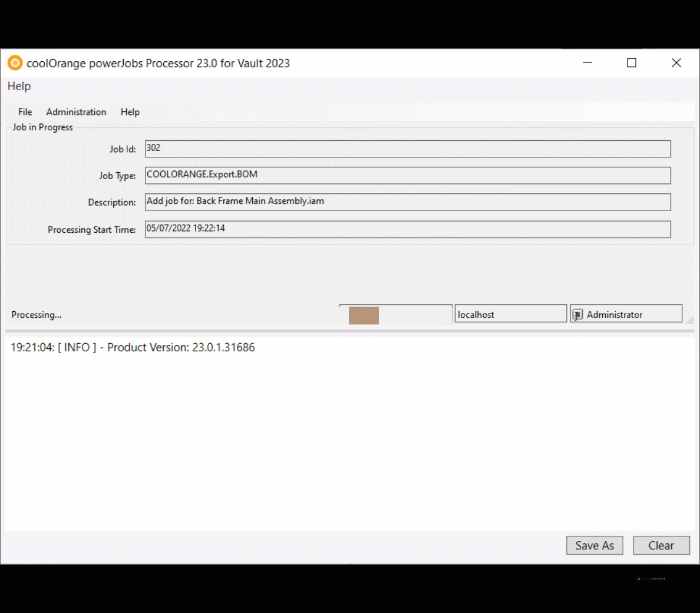Click the Job Id field showing 302
Viewport: 700px width, 613px height.
(408, 149)
